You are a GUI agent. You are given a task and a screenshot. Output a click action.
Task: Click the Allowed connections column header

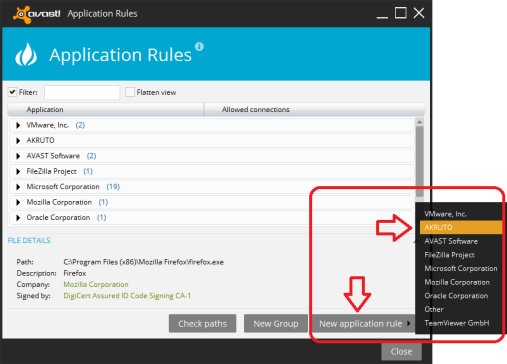(x=314, y=109)
